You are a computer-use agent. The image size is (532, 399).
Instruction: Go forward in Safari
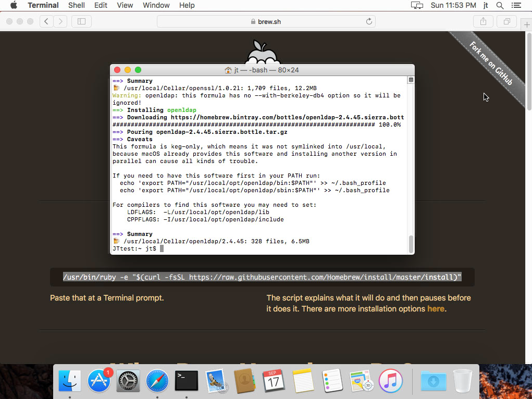point(60,21)
